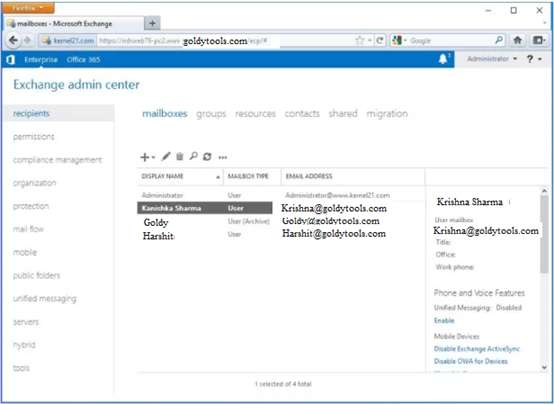The height and width of the screenshot is (404, 554).
Task: Click the browser forward arrow
Action: (27, 40)
